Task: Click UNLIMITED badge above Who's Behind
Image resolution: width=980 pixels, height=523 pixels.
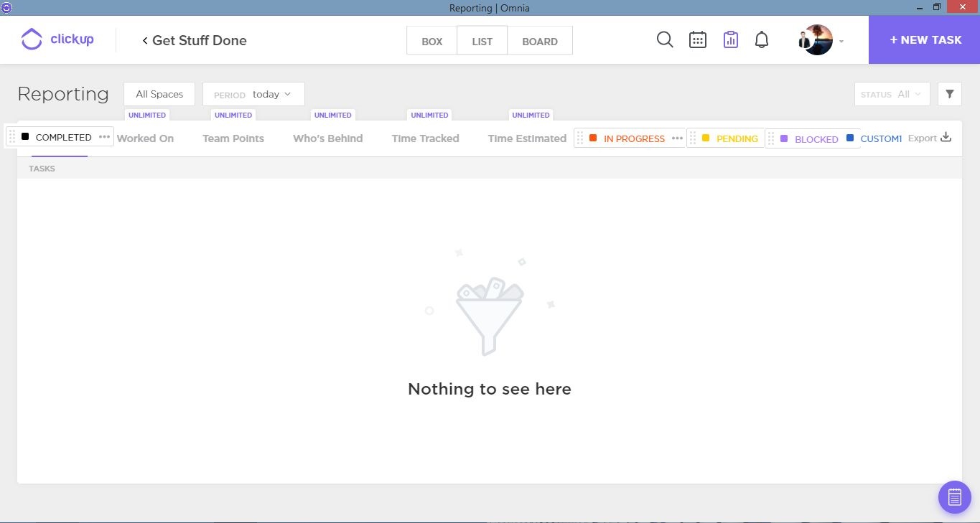Action: 333,115
